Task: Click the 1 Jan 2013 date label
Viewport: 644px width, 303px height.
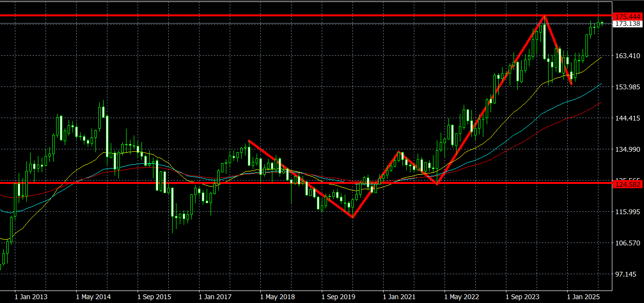Action: pyautogui.click(x=31, y=297)
